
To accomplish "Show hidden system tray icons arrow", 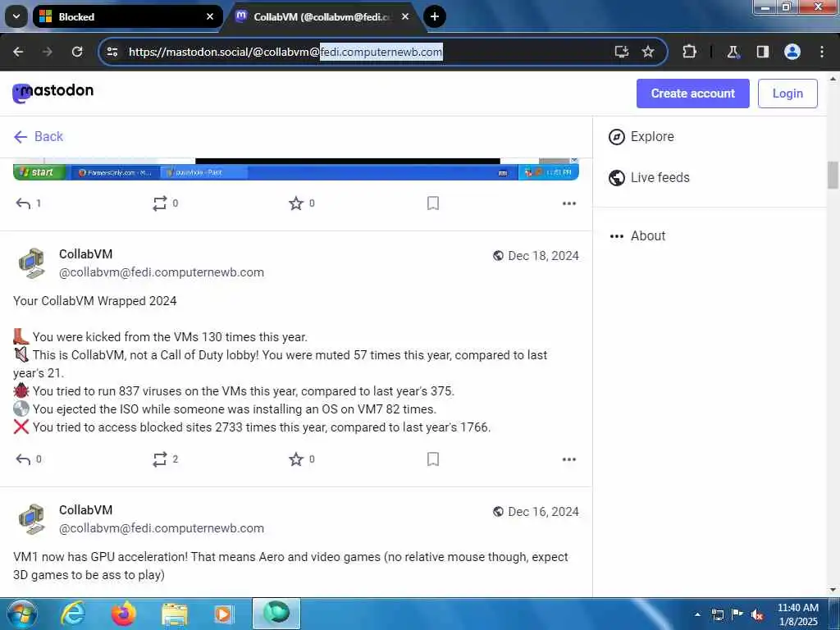I will click(x=697, y=614).
